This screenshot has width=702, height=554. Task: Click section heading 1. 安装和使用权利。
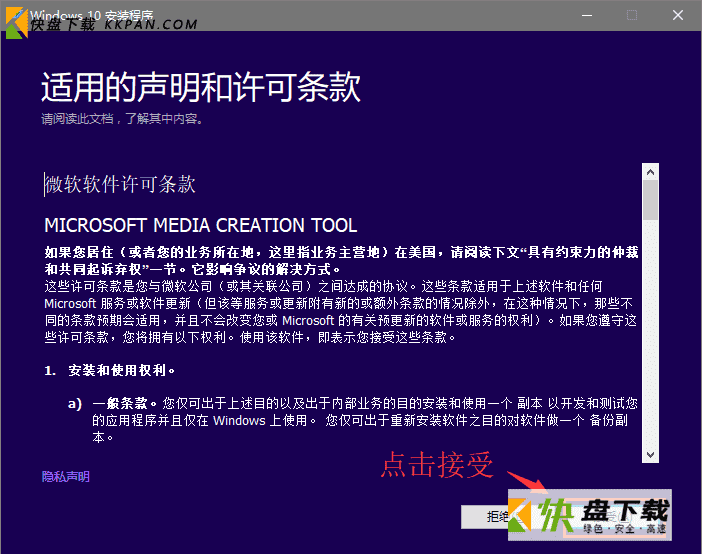(x=110, y=370)
